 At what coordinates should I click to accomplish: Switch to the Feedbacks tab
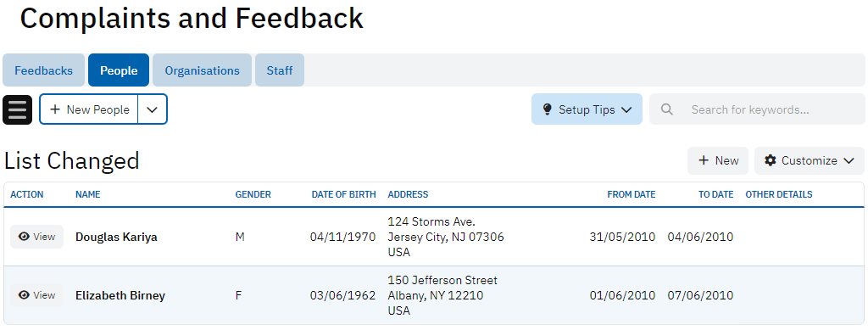click(x=44, y=70)
